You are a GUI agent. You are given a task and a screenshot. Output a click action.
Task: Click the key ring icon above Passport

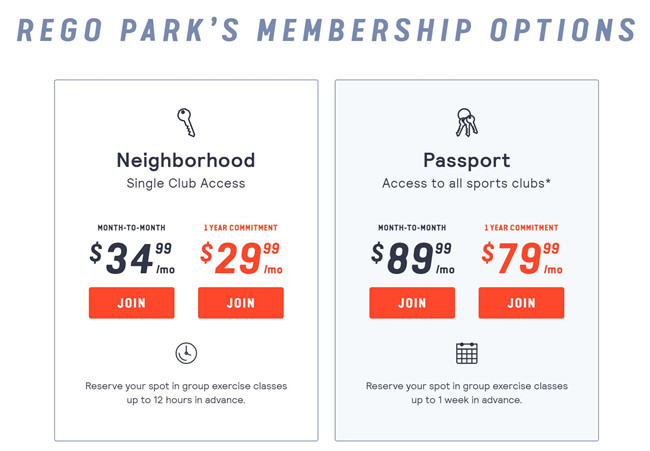tap(467, 122)
